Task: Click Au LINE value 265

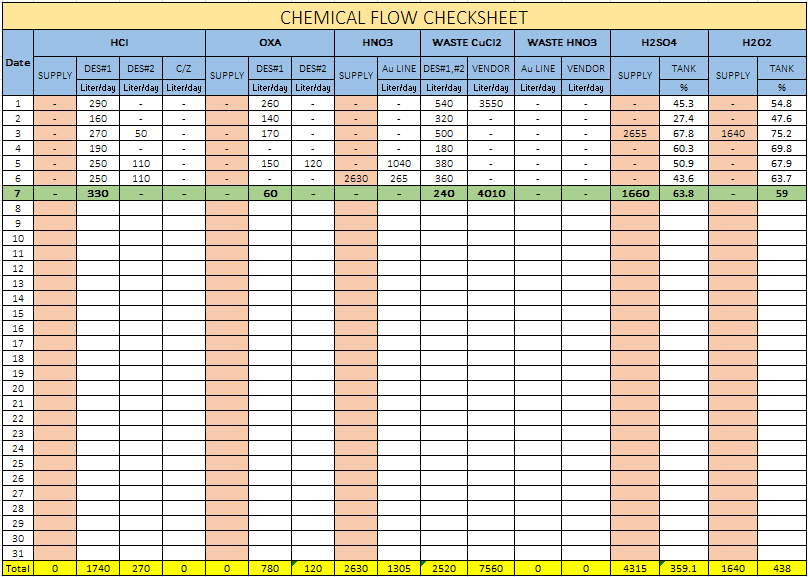Action: coord(399,179)
